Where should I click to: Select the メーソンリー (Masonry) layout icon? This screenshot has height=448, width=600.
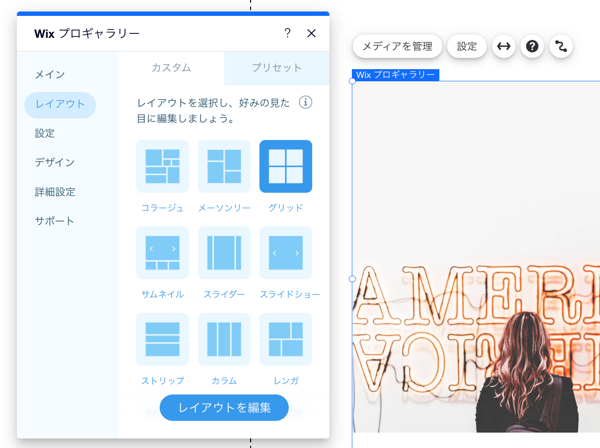224,166
